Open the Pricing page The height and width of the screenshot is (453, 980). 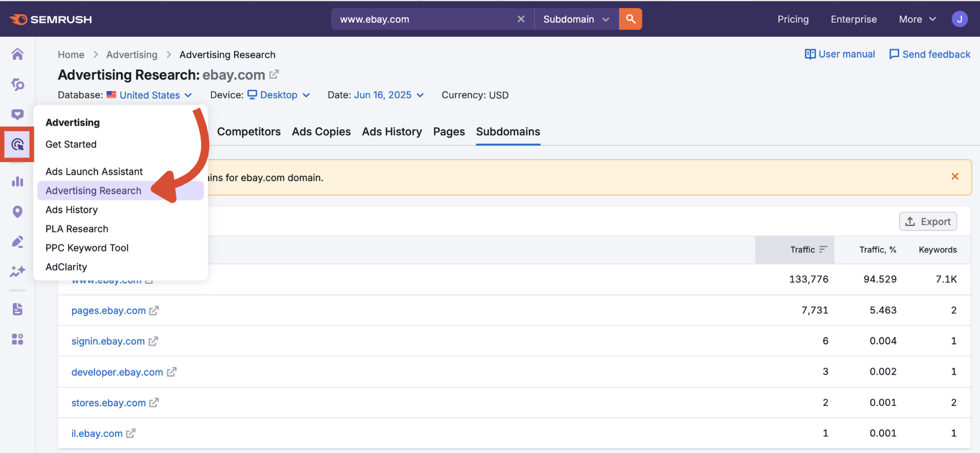tap(793, 19)
